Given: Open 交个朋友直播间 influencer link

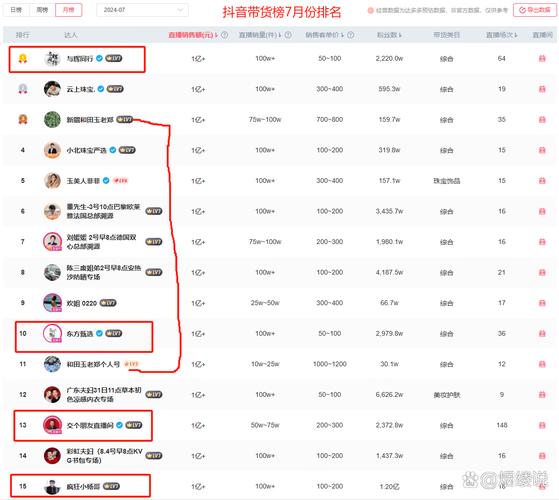Looking at the screenshot, I should [90, 425].
